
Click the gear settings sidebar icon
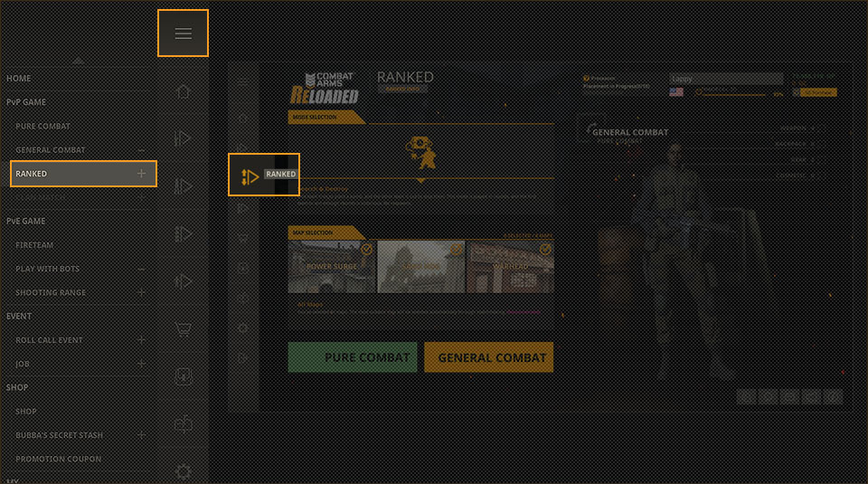pyautogui.click(x=184, y=472)
